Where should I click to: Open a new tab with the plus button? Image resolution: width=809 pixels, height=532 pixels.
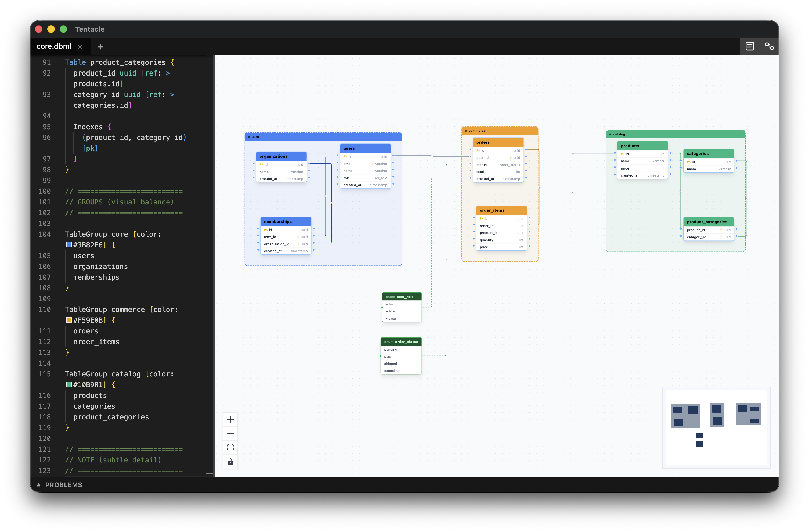click(x=100, y=46)
